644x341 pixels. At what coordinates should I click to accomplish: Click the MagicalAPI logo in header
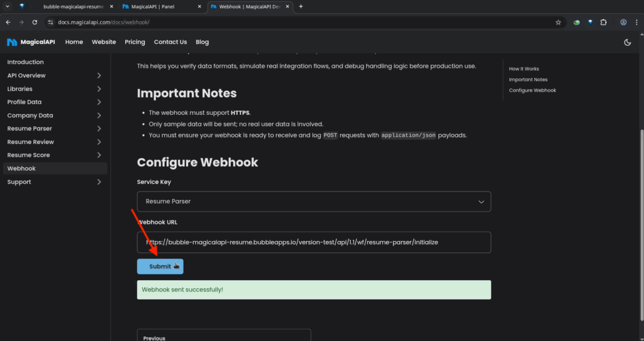tap(31, 42)
